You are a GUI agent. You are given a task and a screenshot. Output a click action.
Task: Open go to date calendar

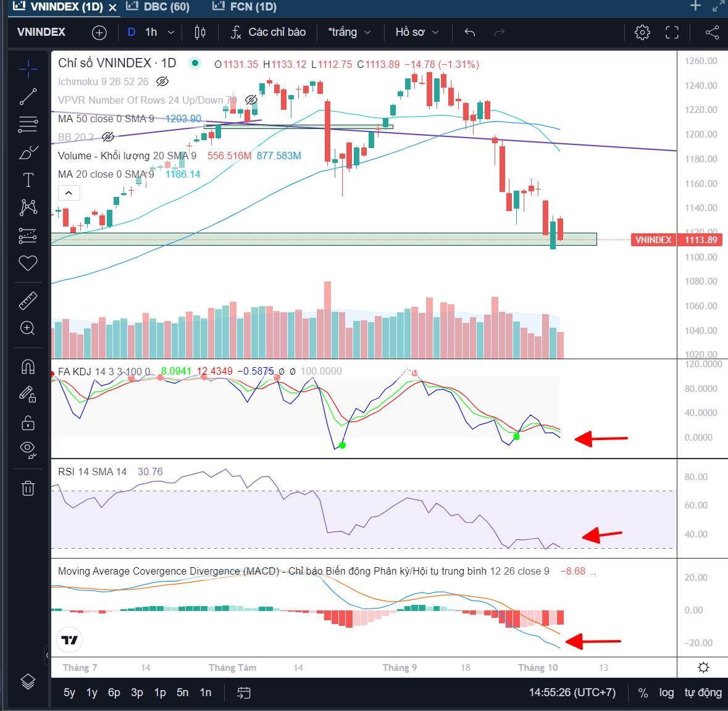pyautogui.click(x=244, y=693)
